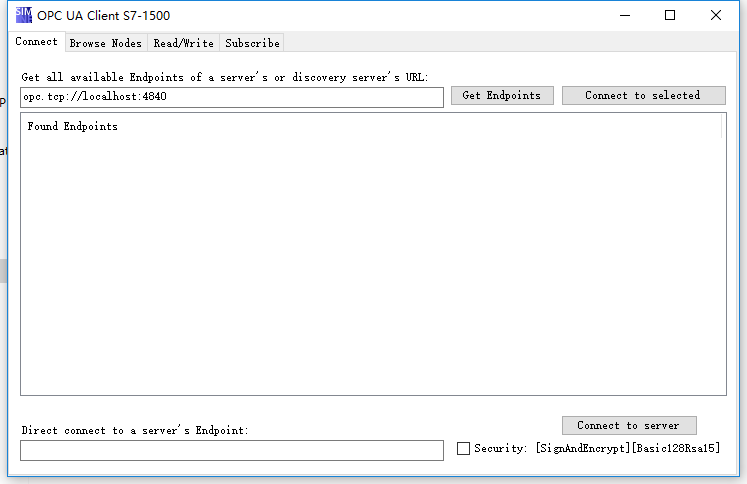Switch to the Connect tab
The width and height of the screenshot is (747, 484).
pyautogui.click(x=36, y=41)
